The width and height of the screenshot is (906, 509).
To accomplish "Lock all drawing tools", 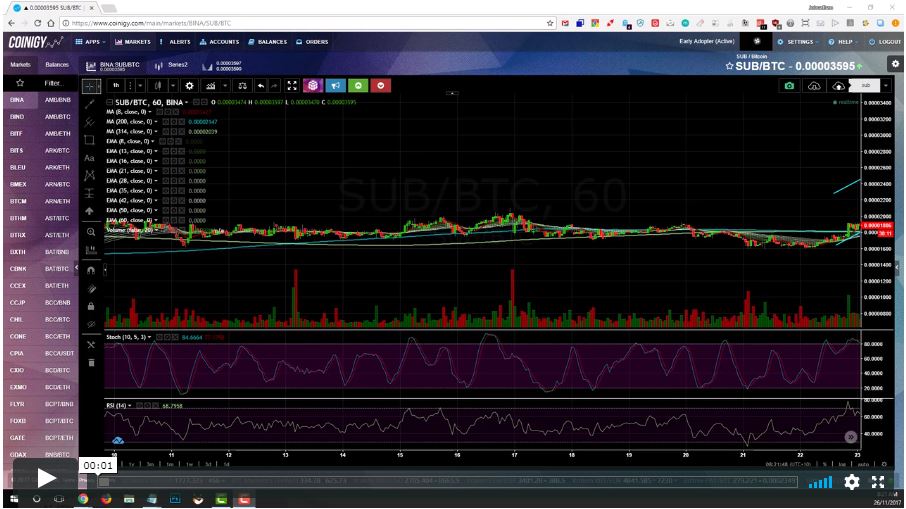I will pos(91,306).
